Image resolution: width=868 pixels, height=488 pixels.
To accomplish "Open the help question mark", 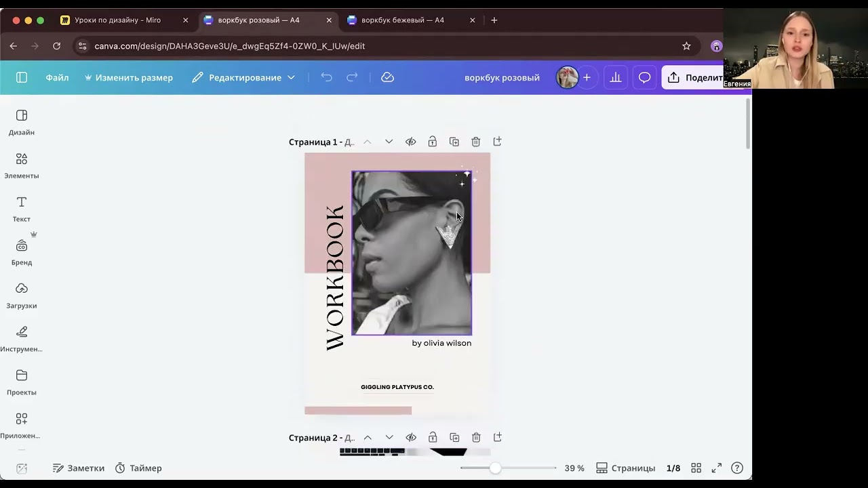I will (737, 468).
